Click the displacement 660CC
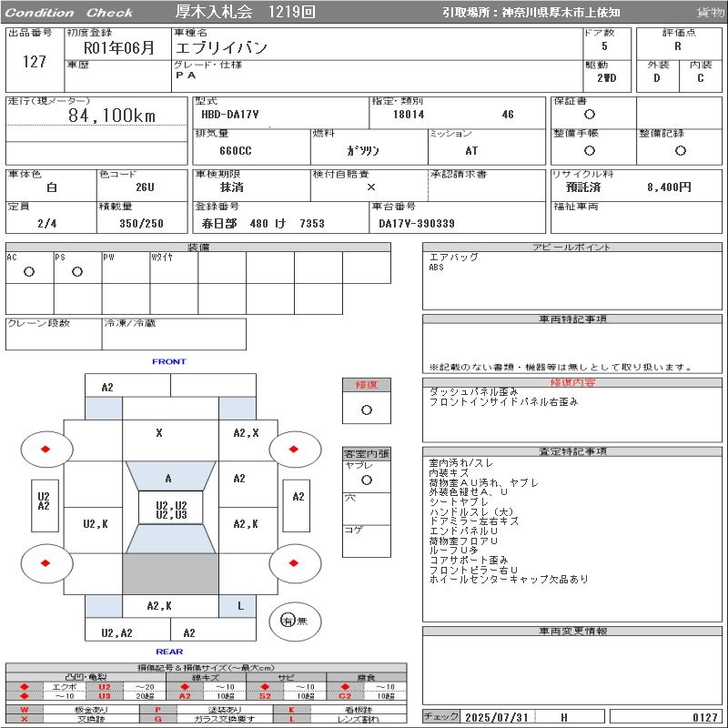 236,151
